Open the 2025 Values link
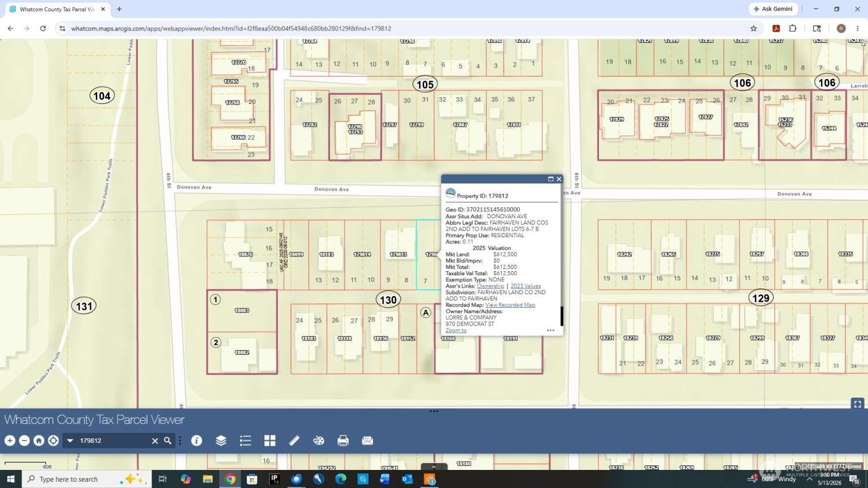Image resolution: width=868 pixels, height=488 pixels. pos(526,286)
